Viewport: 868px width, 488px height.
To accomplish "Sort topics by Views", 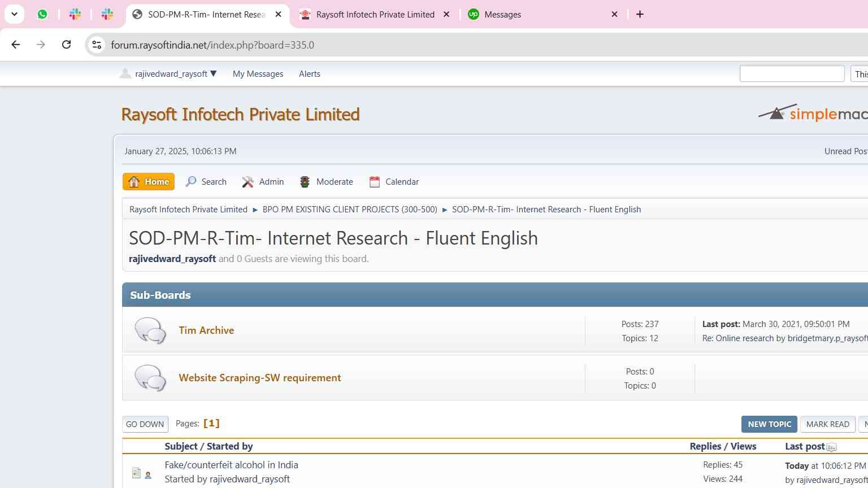I will (x=743, y=446).
